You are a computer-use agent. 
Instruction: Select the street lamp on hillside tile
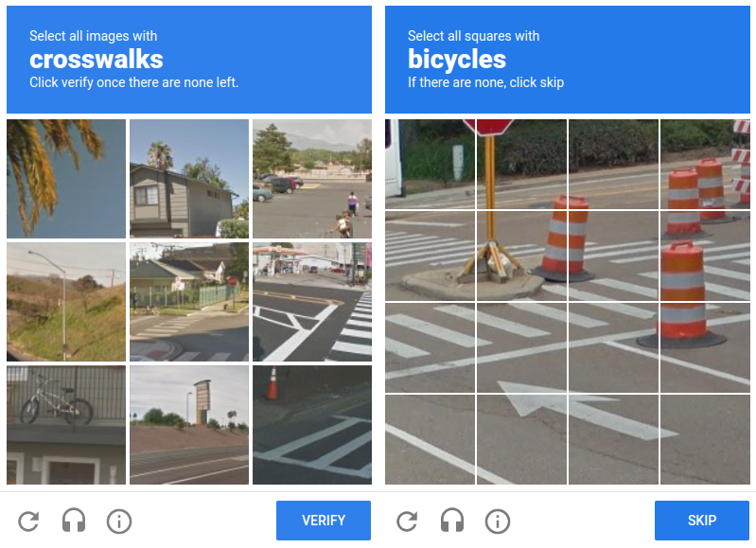pyautogui.click(x=66, y=302)
